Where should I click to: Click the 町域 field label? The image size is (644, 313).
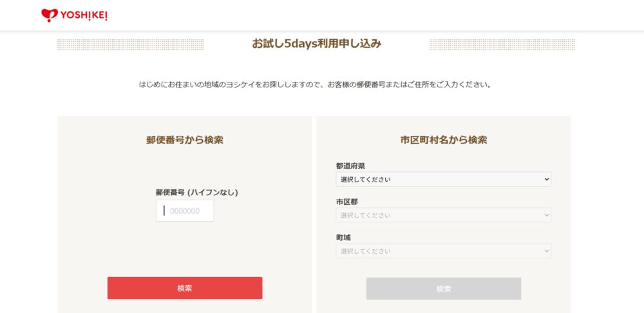[x=343, y=238]
